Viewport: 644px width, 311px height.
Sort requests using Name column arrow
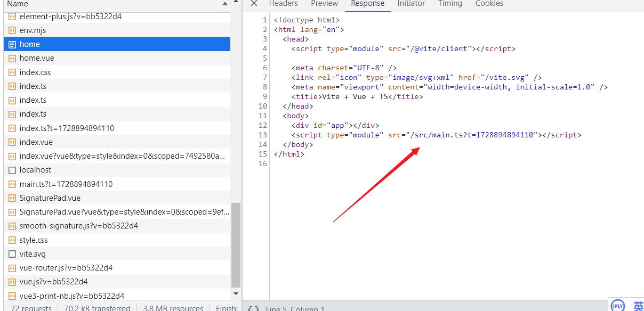[224, 4]
